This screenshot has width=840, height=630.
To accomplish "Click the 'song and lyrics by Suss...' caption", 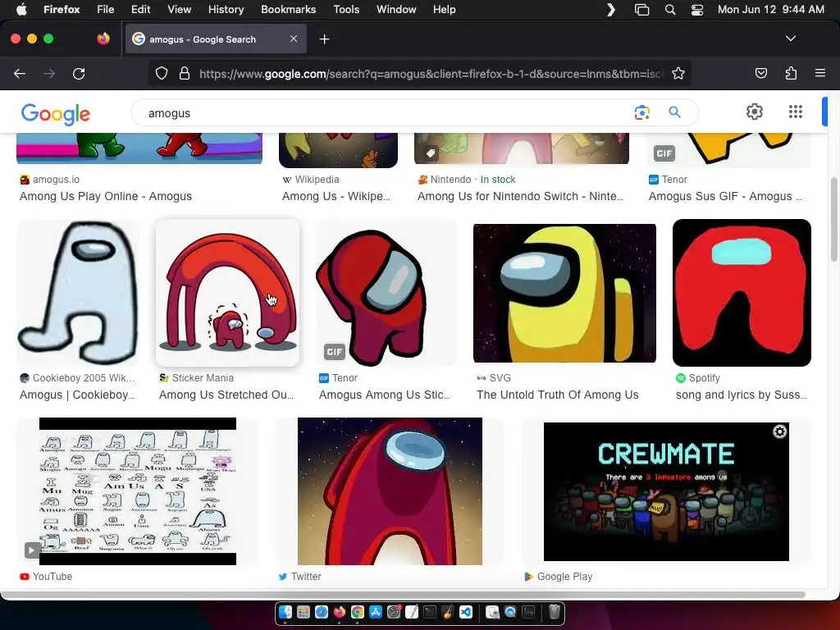I will click(x=741, y=395).
